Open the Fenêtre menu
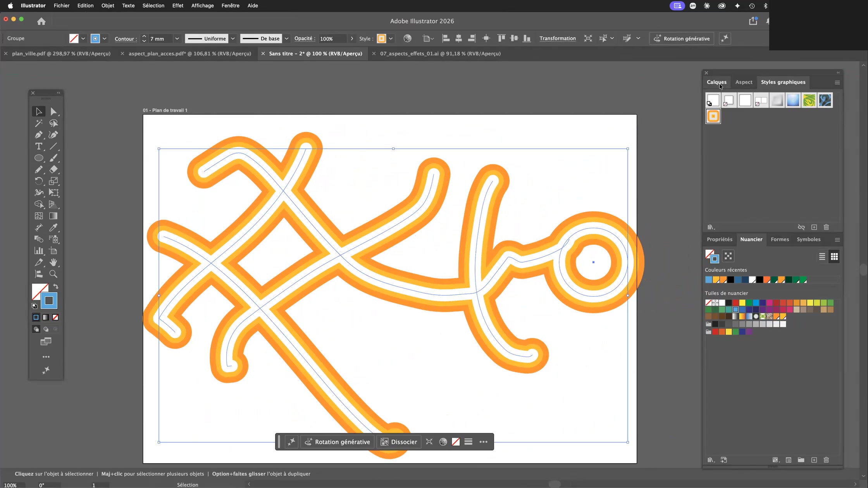Viewport: 868px width, 488px height. pos(231,5)
